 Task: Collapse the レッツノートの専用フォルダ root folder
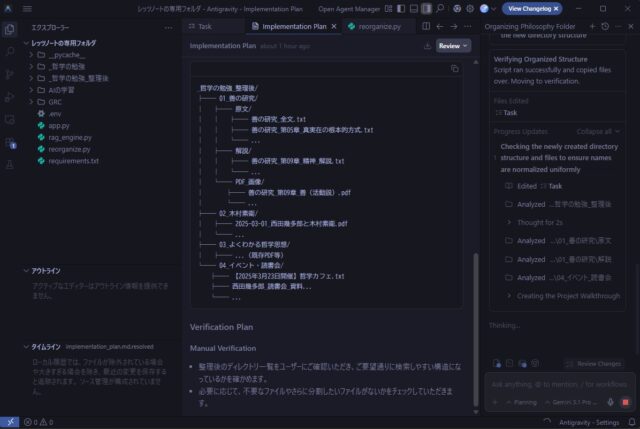(x=63, y=43)
